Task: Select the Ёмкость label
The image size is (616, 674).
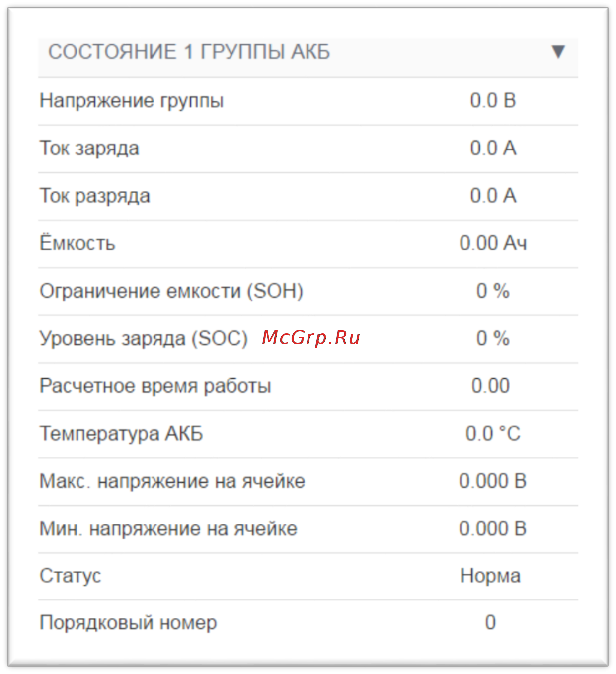Action: (77, 243)
